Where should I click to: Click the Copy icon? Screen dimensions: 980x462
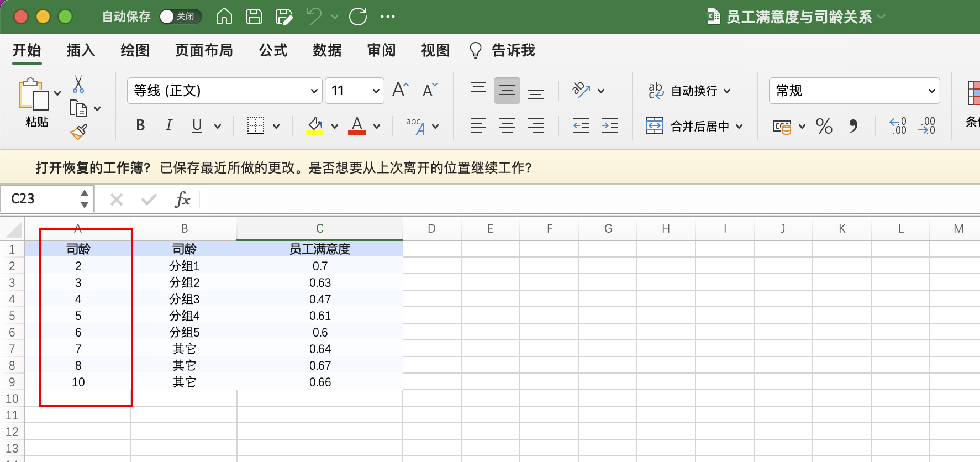[78, 108]
